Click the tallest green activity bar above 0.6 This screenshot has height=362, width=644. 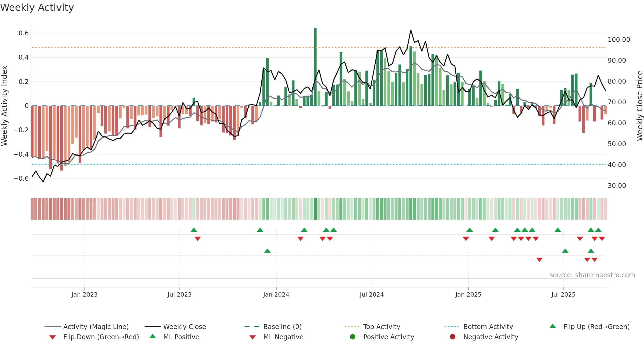point(315,67)
